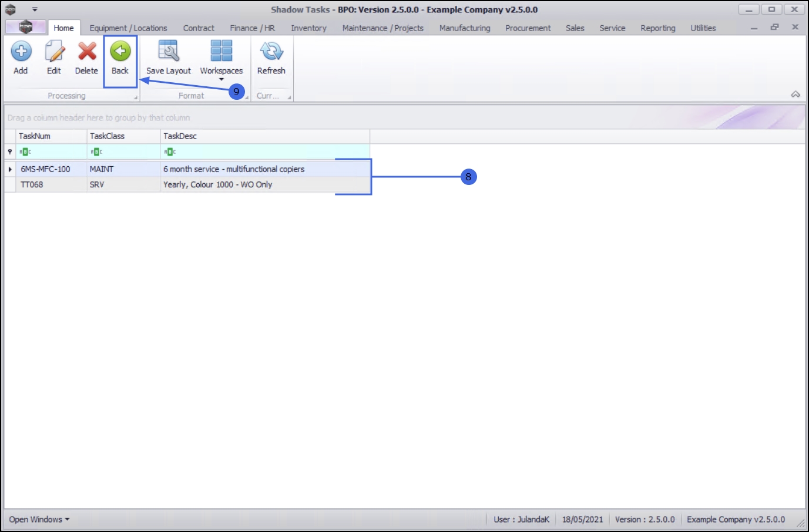Open the Service tab
809x532 pixels.
(x=612, y=28)
